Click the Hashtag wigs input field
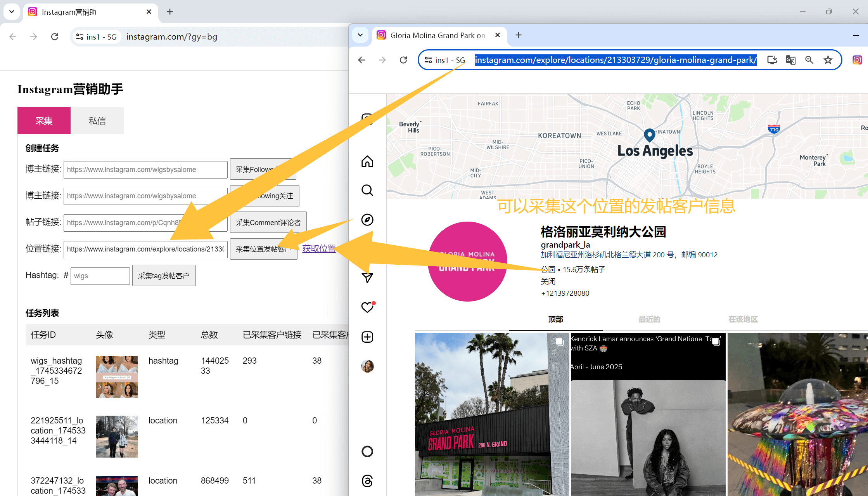 pos(100,276)
